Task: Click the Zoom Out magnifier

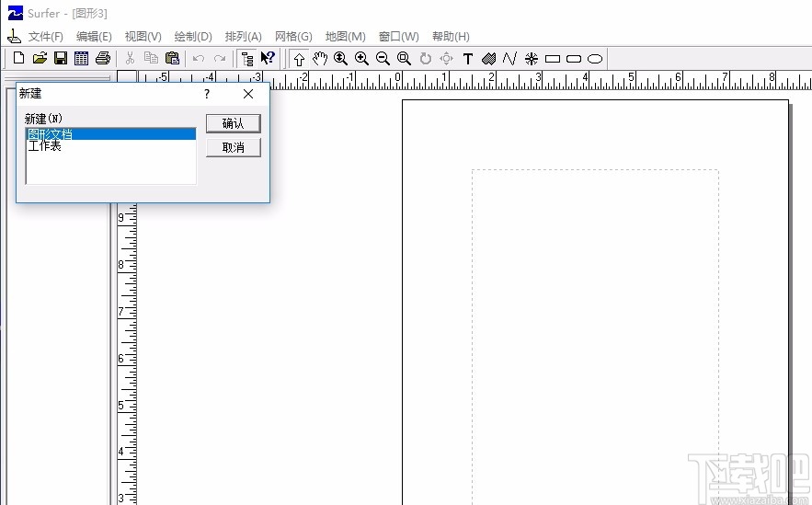Action: [383, 59]
